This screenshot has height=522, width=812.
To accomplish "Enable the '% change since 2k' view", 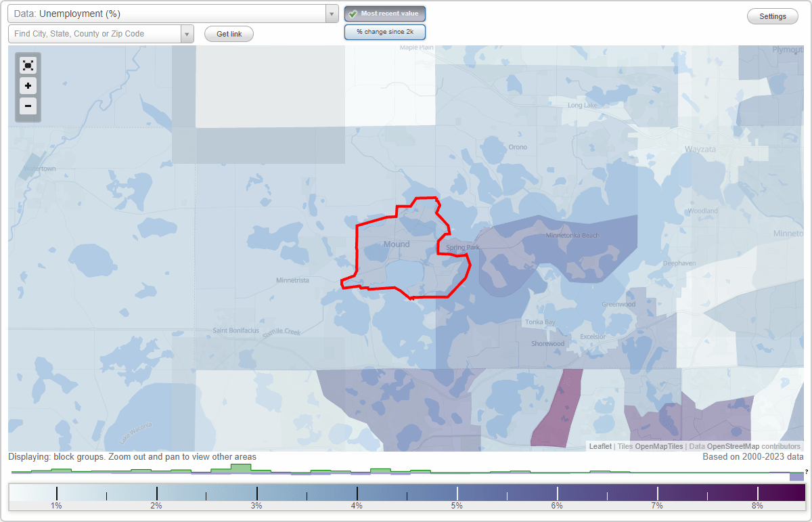I will 385,31.
